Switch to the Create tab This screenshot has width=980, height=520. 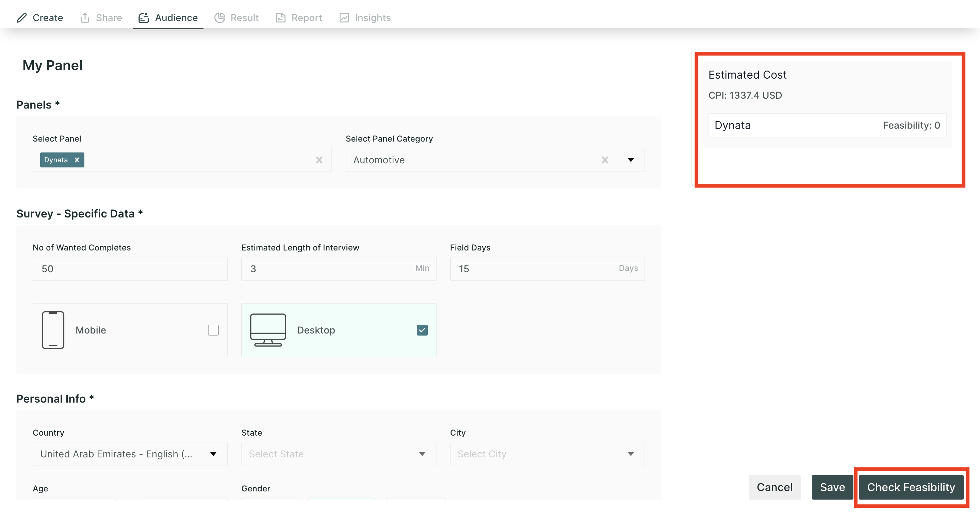click(40, 17)
